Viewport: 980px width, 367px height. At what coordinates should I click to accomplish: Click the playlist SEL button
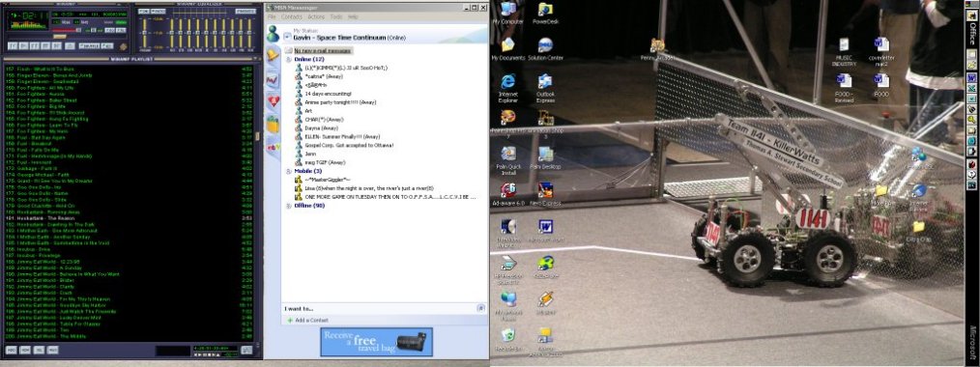click(39, 351)
